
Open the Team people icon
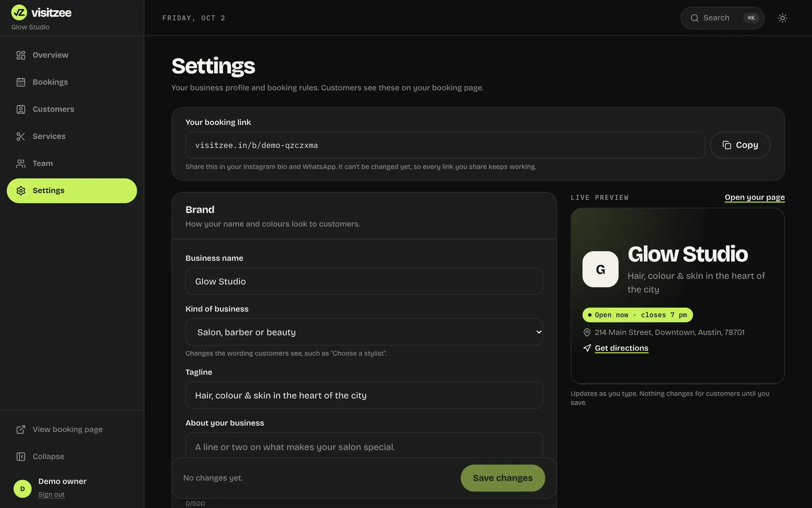tap(21, 163)
